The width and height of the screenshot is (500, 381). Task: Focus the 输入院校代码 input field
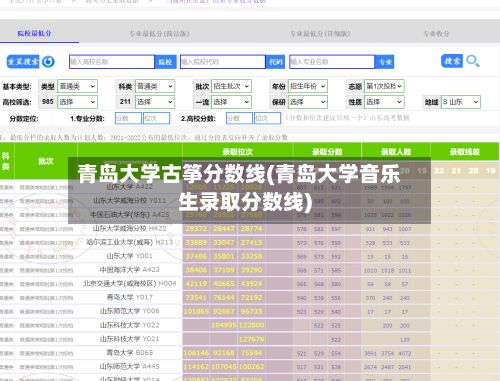tap(223, 62)
